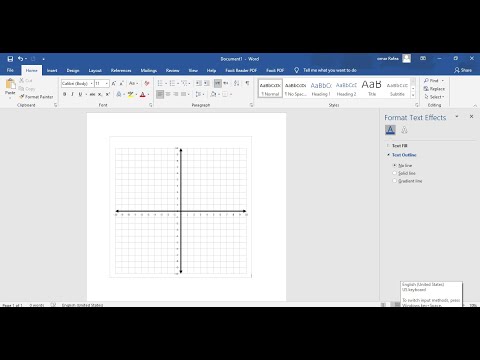Select Text Effects icon in Format pane
The height and width of the screenshot is (360, 480).
tap(404, 130)
